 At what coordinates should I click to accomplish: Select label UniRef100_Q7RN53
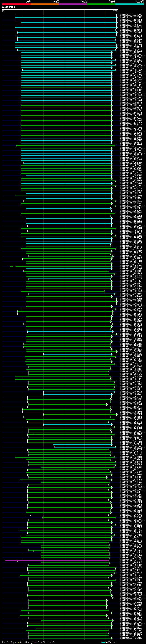coord(131,600)
